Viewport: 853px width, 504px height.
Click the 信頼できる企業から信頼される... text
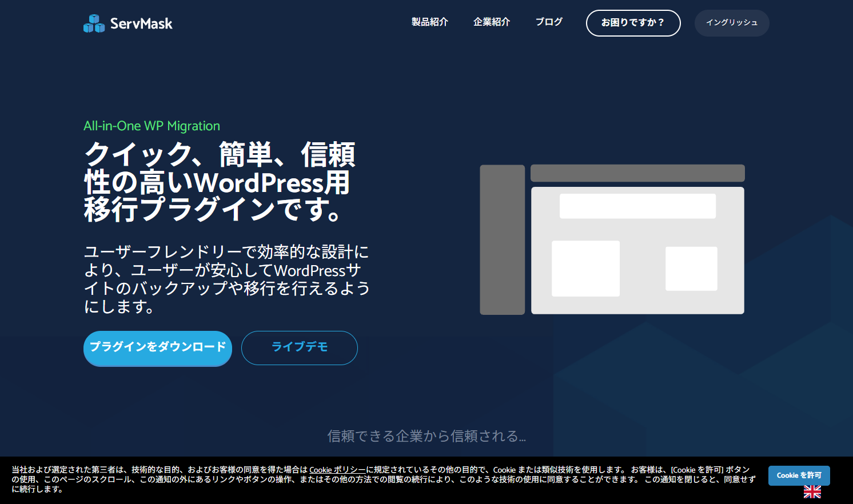click(x=426, y=436)
